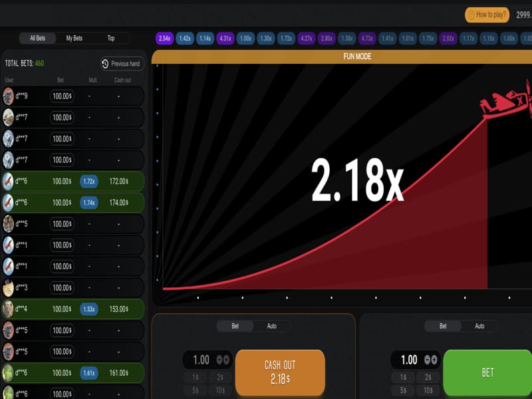This screenshot has height=399, width=532.
Task: Click the 4.31x multiplier in the history bar
Action: 225,39
